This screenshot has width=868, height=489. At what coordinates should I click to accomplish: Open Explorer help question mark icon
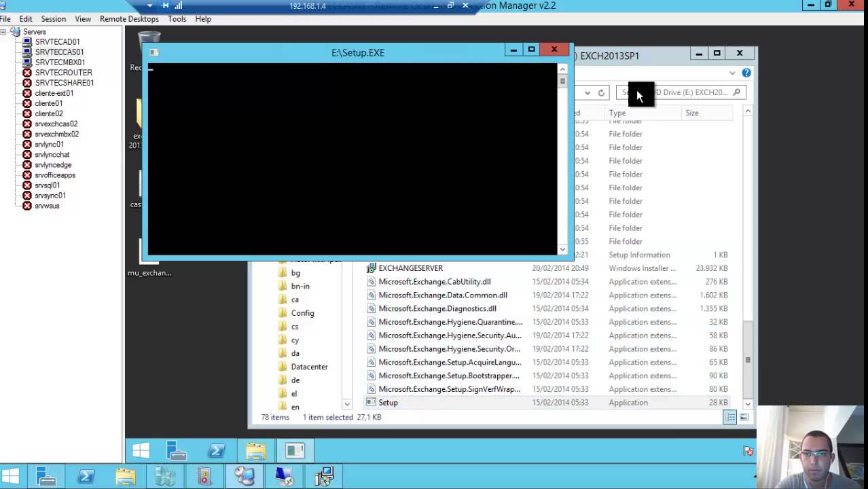pyautogui.click(x=746, y=73)
